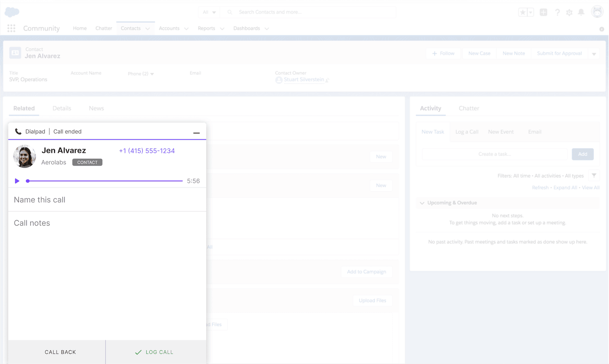Call the +1 (415) 555-1234 number
This screenshot has height=364, width=609.
146,150
